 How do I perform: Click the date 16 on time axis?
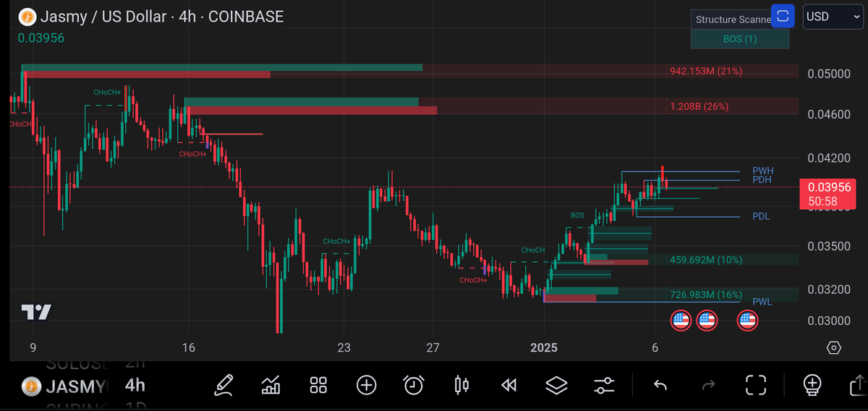(x=189, y=348)
